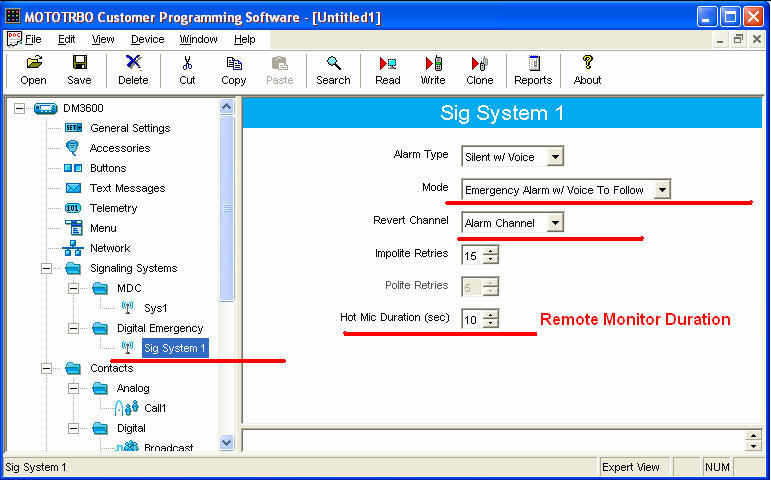Viewport: 771px width, 480px height.
Task: Collapse the Digital Emergency folder
Action: click(x=73, y=328)
